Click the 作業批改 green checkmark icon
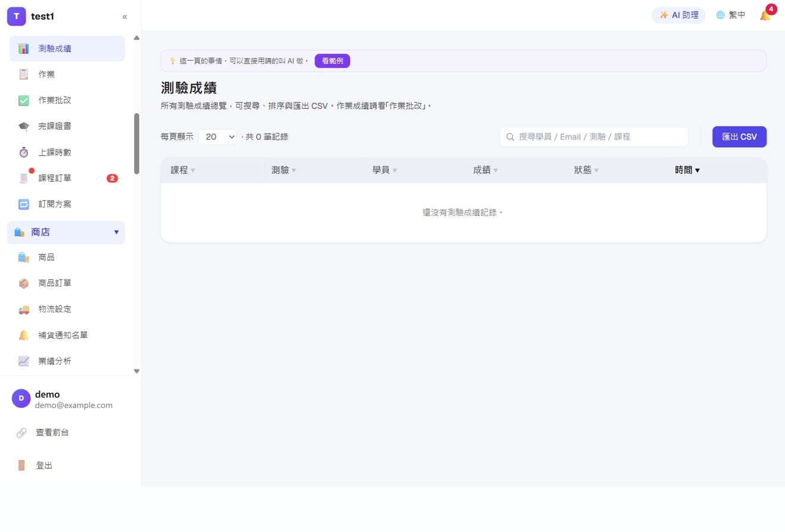 coord(24,100)
